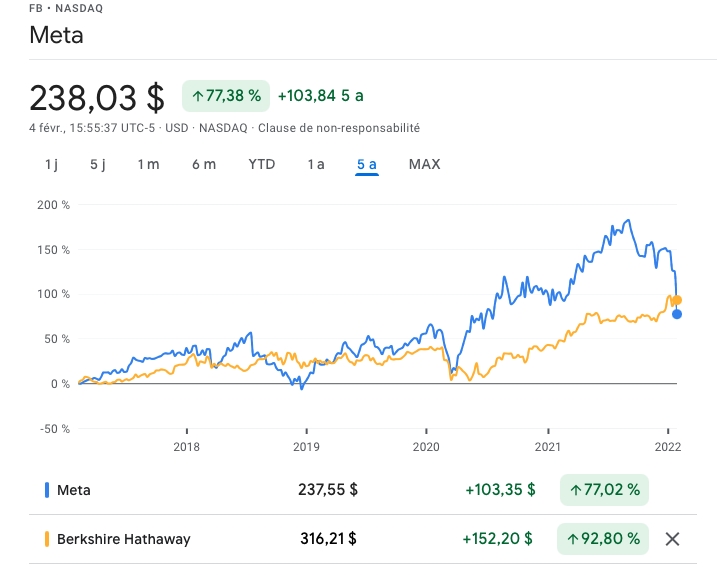Remove Berkshire Hathaway comparison with X icon

pyautogui.click(x=673, y=539)
